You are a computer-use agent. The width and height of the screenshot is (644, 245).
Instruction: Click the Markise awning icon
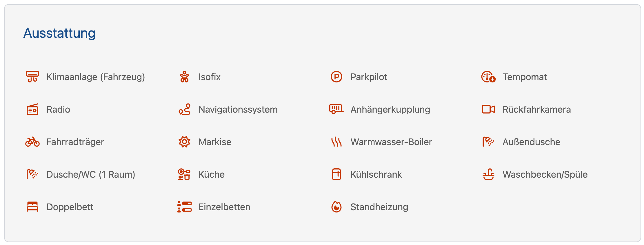point(184,142)
